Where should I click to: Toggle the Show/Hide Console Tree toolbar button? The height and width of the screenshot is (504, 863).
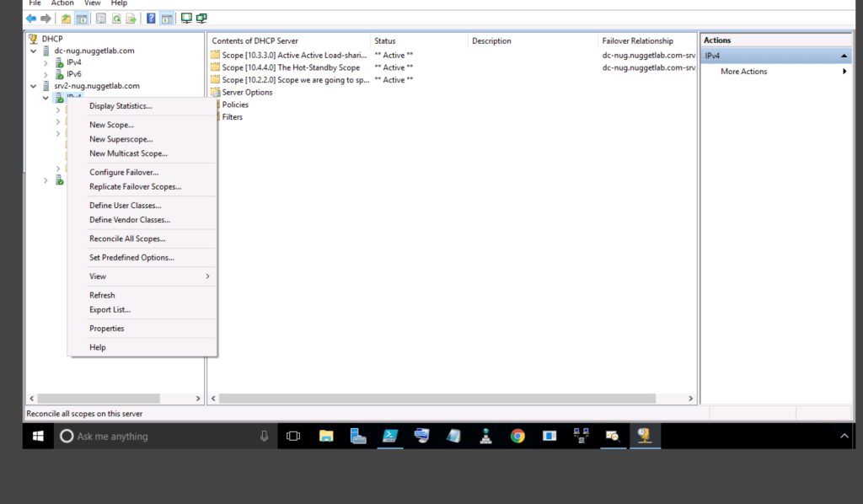point(81,19)
